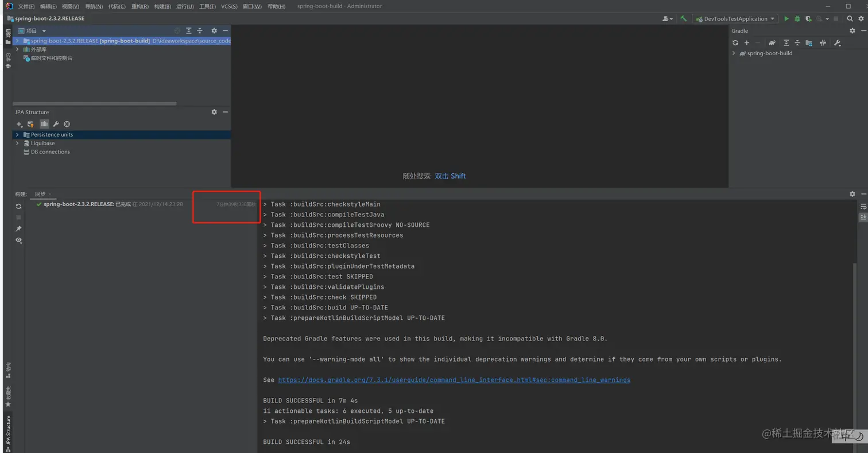Open Build tool window options gear
868x453 pixels.
(852, 194)
